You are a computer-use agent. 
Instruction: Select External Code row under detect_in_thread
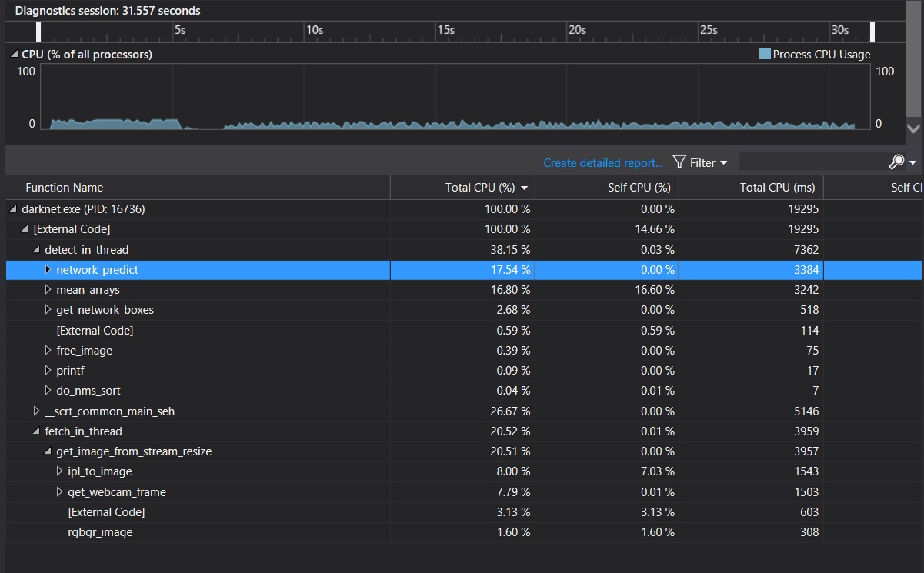click(x=464, y=331)
